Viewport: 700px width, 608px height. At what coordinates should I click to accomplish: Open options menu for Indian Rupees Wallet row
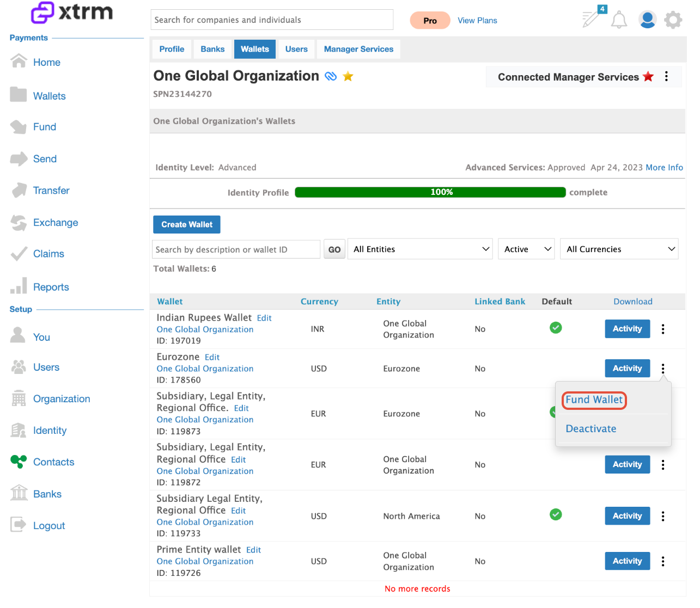point(663,329)
